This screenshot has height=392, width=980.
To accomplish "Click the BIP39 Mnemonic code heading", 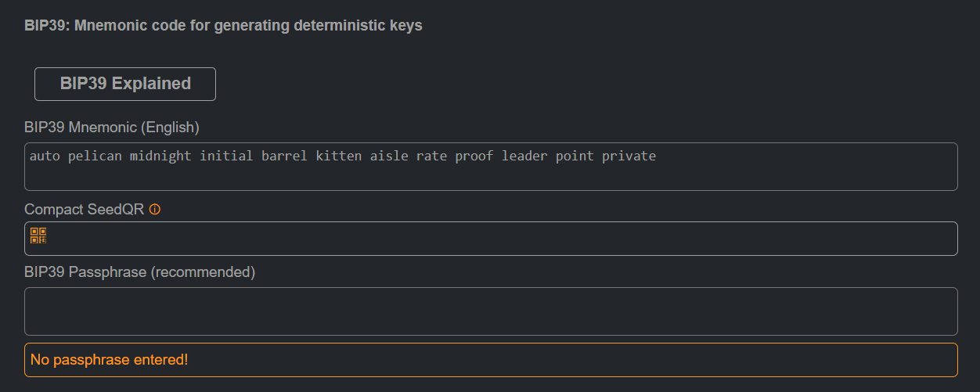I will pos(223,25).
